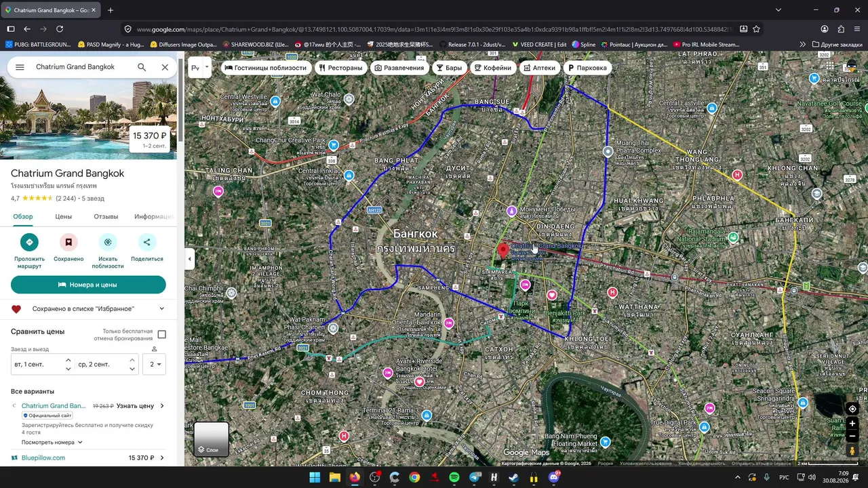Open the Google Maps hamburger menu

(x=20, y=67)
